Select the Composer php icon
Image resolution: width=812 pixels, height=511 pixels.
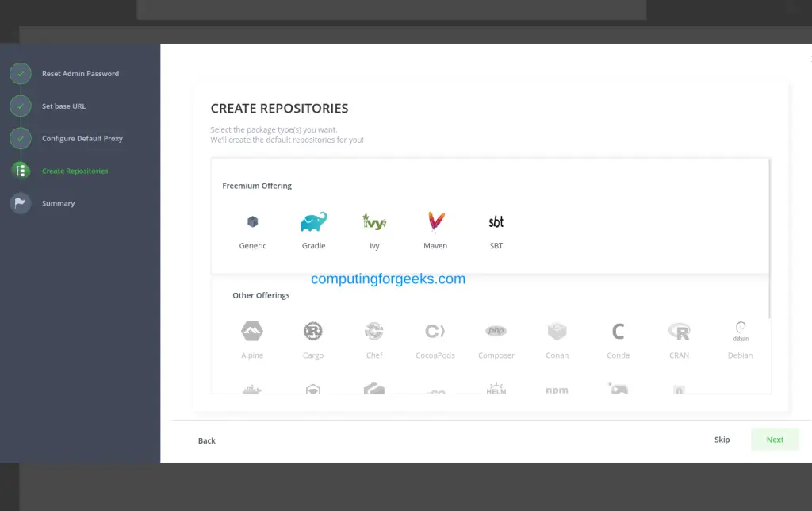point(496,331)
